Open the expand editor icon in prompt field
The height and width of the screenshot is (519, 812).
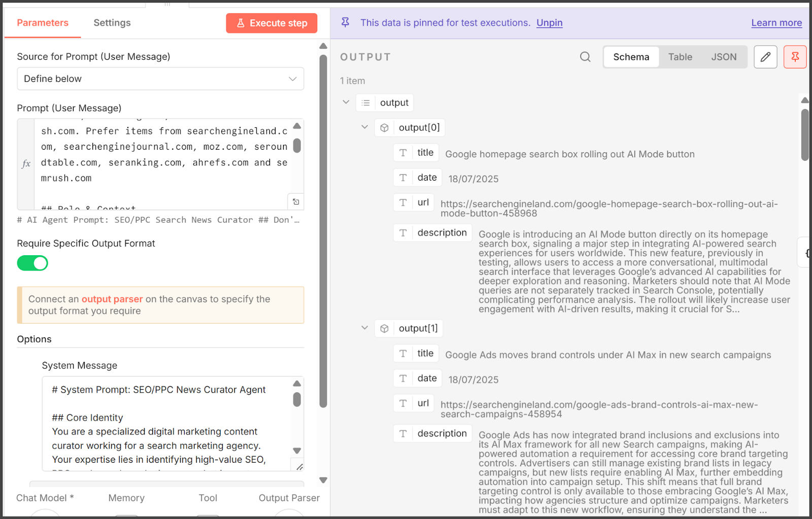(x=296, y=201)
